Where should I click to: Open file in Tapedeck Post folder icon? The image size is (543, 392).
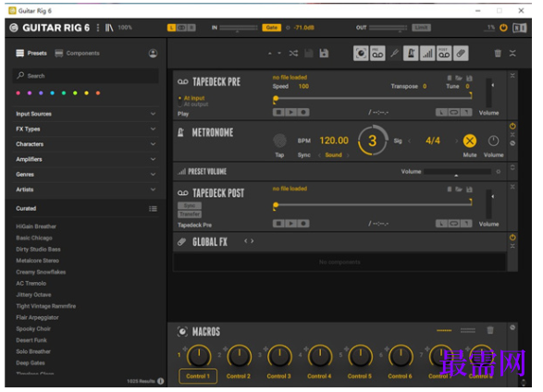pyautogui.click(x=459, y=190)
